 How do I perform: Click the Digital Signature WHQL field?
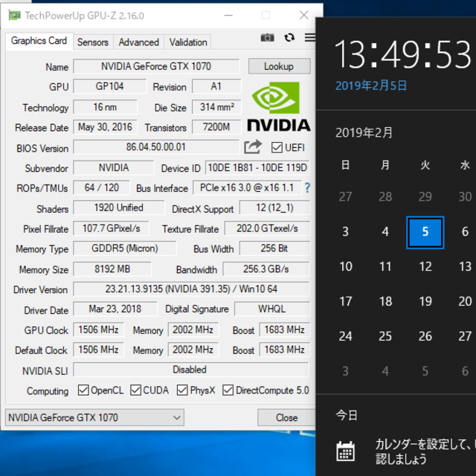pos(272,309)
